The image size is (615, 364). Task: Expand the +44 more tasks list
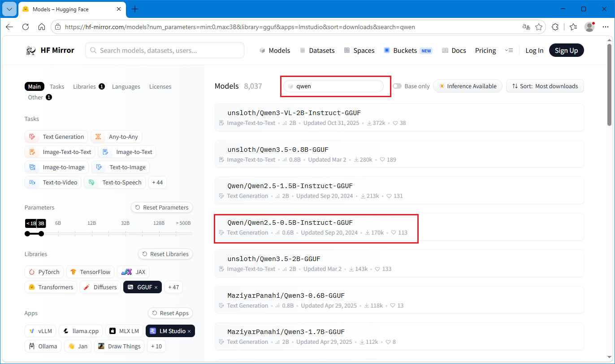coord(157,182)
